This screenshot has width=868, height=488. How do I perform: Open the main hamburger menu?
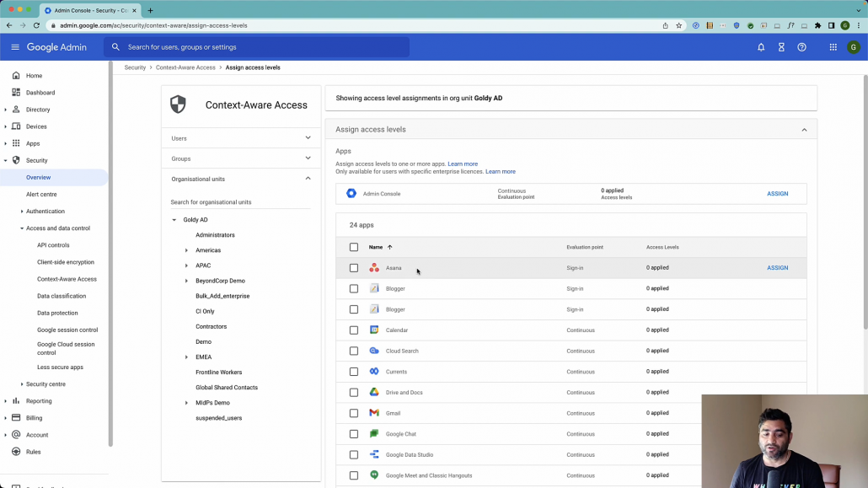coord(15,47)
